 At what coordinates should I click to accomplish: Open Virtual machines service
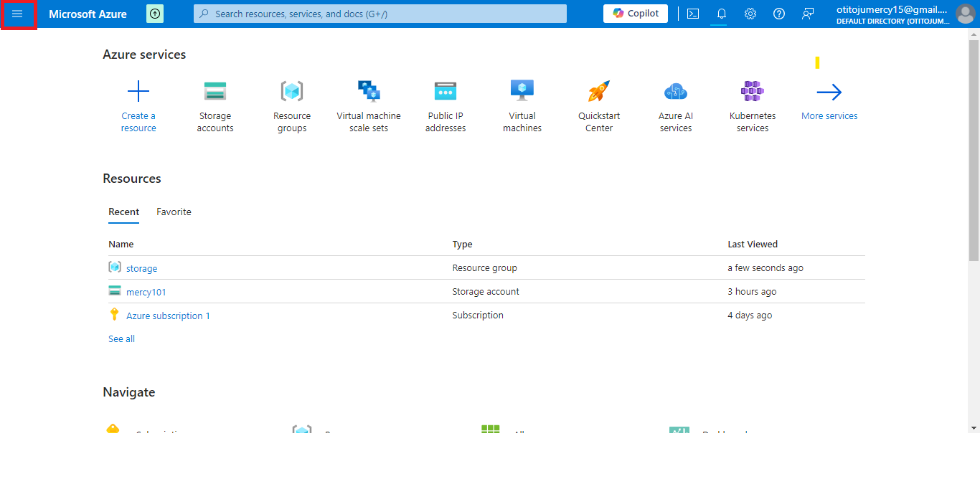pos(522,92)
